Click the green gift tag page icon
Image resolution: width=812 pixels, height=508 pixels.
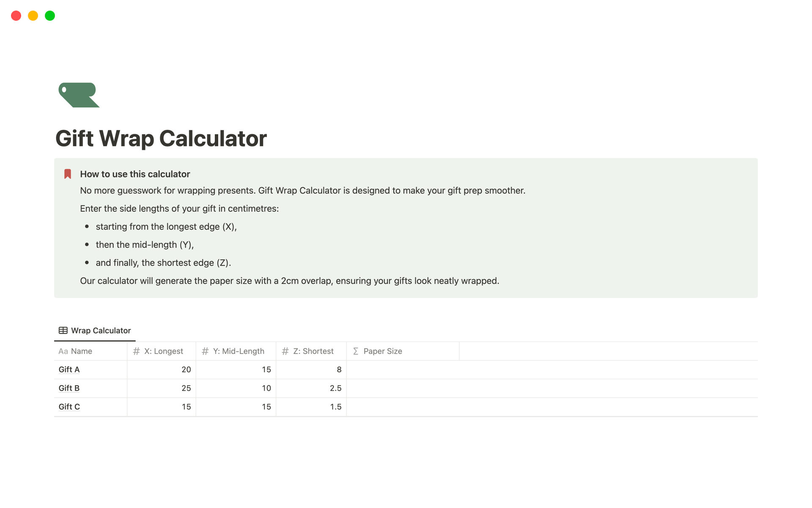pos(79,95)
